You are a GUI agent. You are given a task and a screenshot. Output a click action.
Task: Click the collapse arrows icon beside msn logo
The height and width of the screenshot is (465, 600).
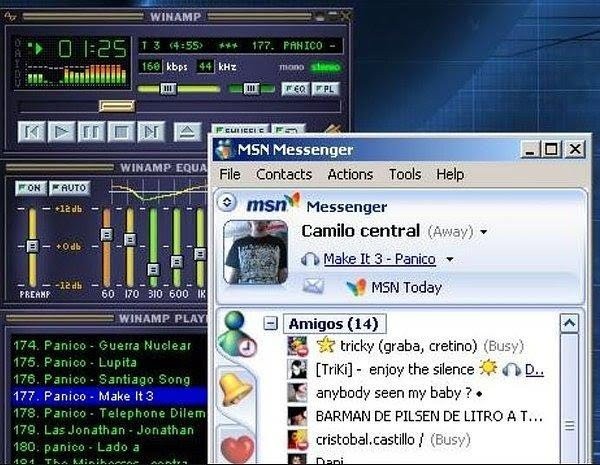227,202
